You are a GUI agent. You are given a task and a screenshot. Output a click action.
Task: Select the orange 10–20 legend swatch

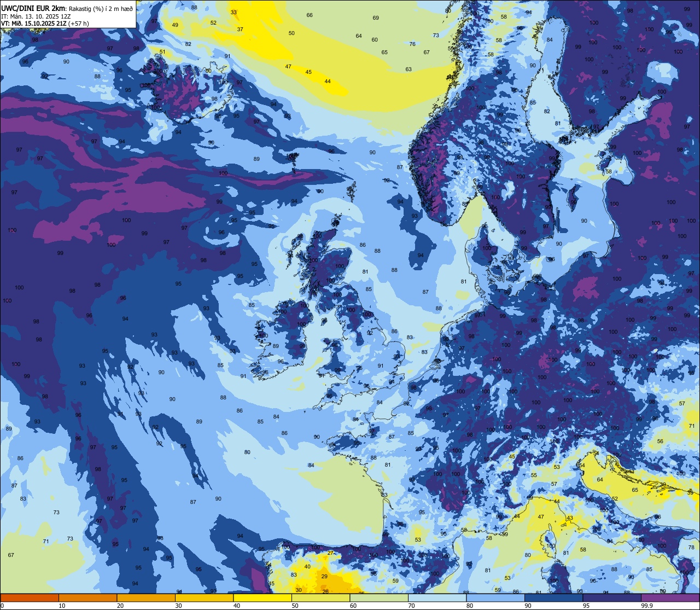tap(87, 597)
